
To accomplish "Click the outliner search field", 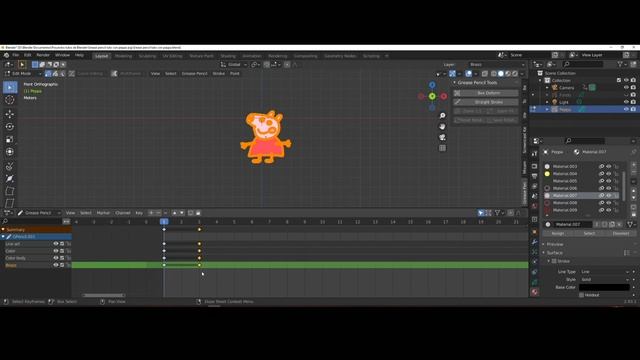I will click(x=582, y=64).
